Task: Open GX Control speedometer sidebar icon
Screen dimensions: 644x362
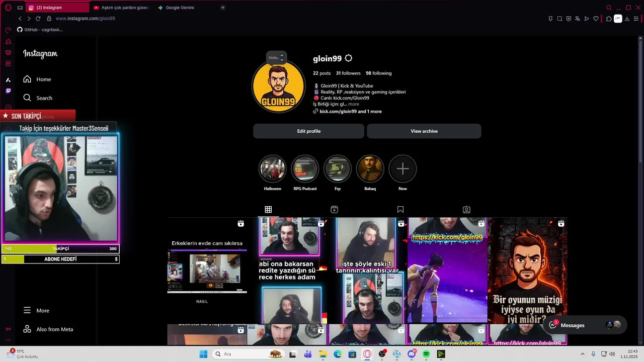Action: (x=8, y=30)
